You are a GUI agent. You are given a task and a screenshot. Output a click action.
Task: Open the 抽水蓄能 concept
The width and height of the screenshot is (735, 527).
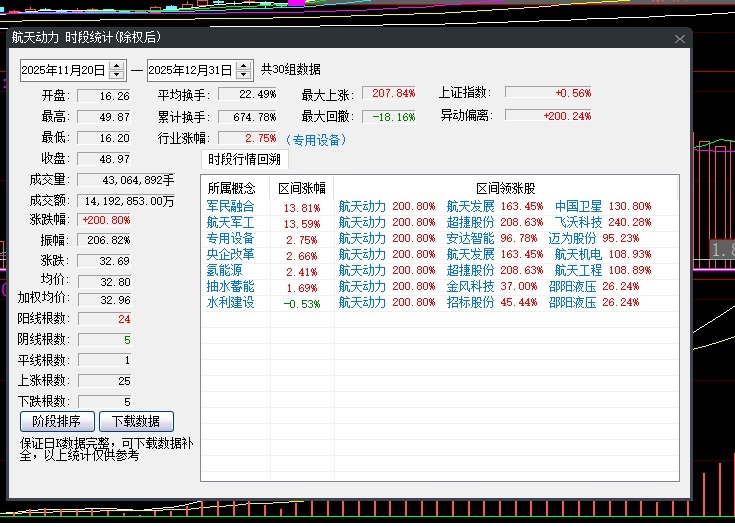click(x=230, y=286)
